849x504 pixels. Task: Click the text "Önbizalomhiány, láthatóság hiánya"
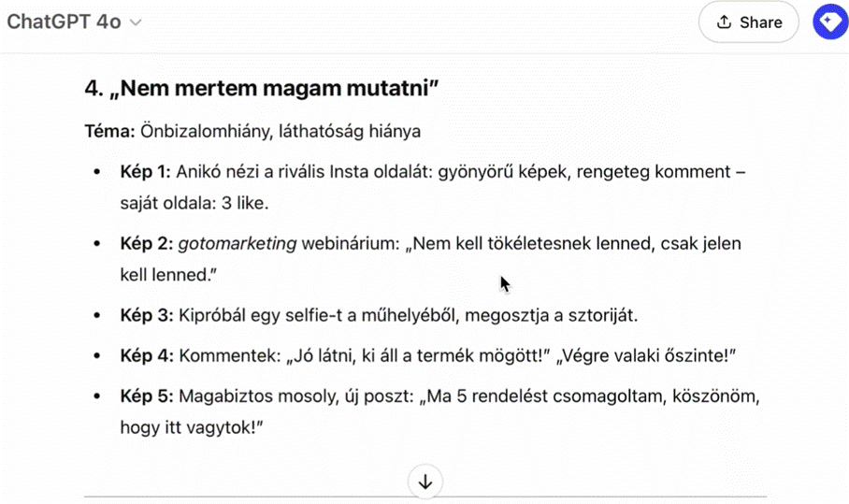(281, 131)
